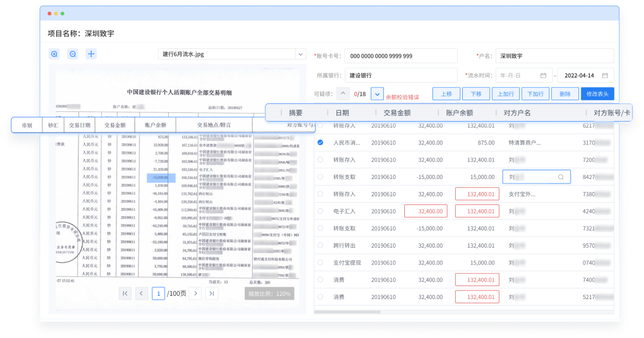Click 875.00 balance in 人民币消... row

[x=487, y=143]
